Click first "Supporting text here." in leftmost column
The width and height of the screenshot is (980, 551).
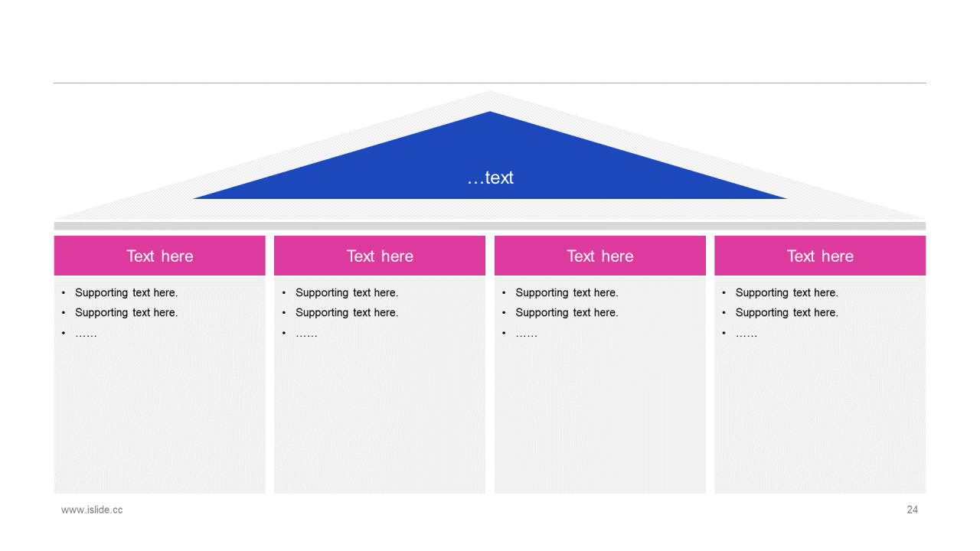click(x=126, y=292)
